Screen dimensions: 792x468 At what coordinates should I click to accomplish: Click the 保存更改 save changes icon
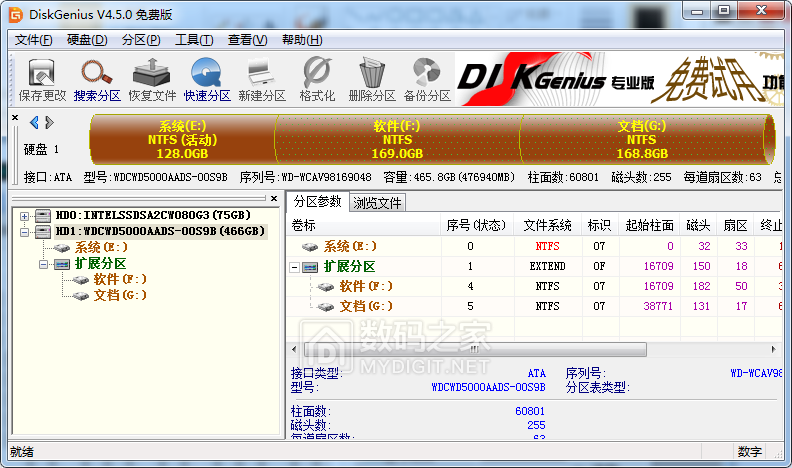(42, 80)
